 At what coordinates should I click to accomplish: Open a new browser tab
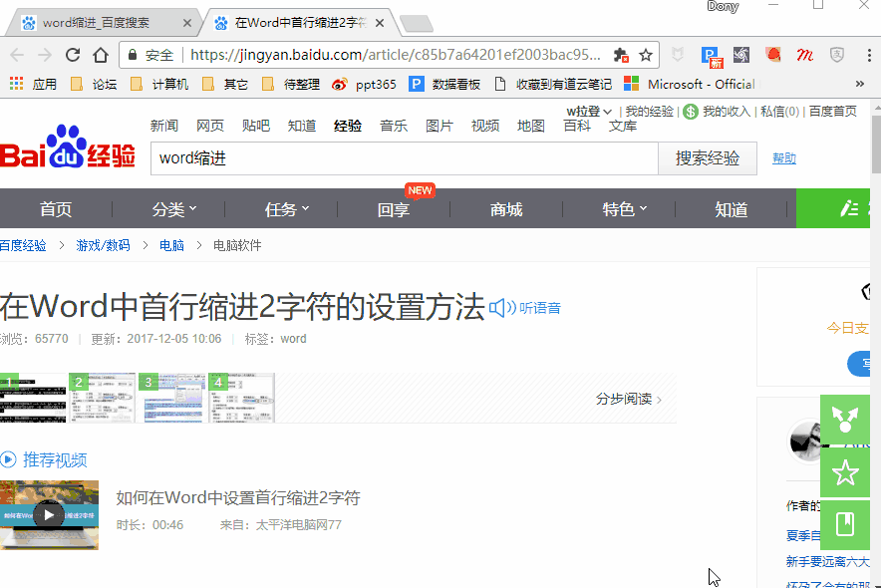[417, 24]
